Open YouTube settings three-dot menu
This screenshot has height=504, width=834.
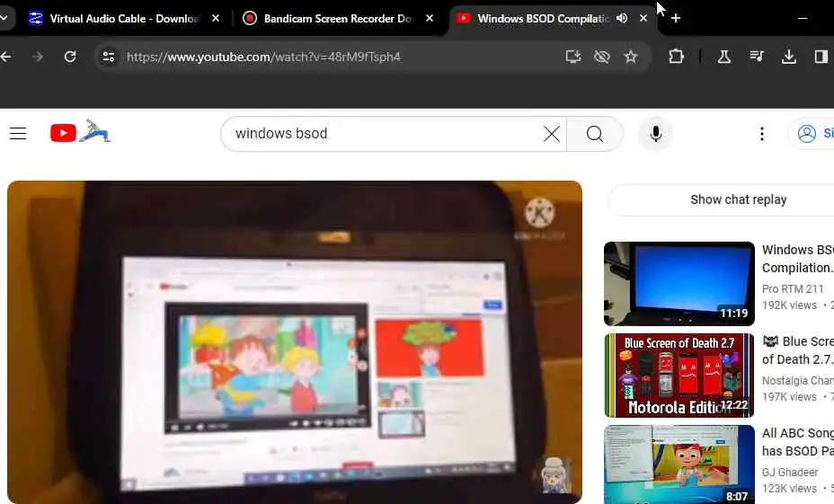[x=762, y=134]
